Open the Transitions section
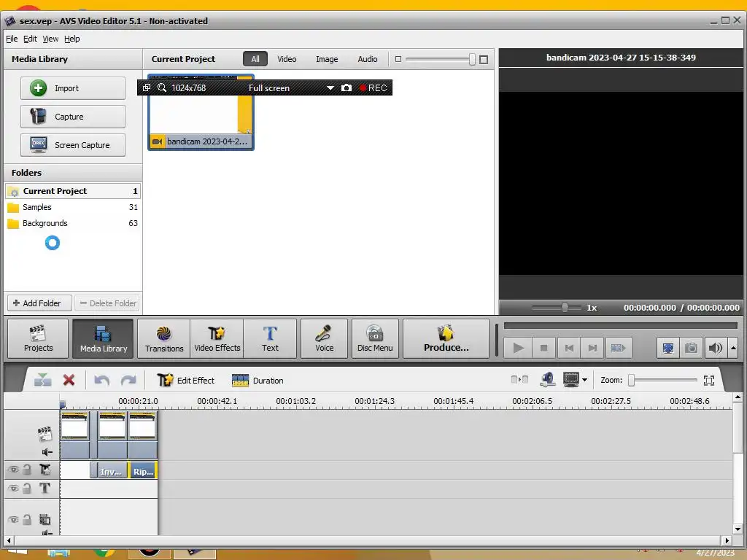The image size is (747, 560). coord(164,338)
